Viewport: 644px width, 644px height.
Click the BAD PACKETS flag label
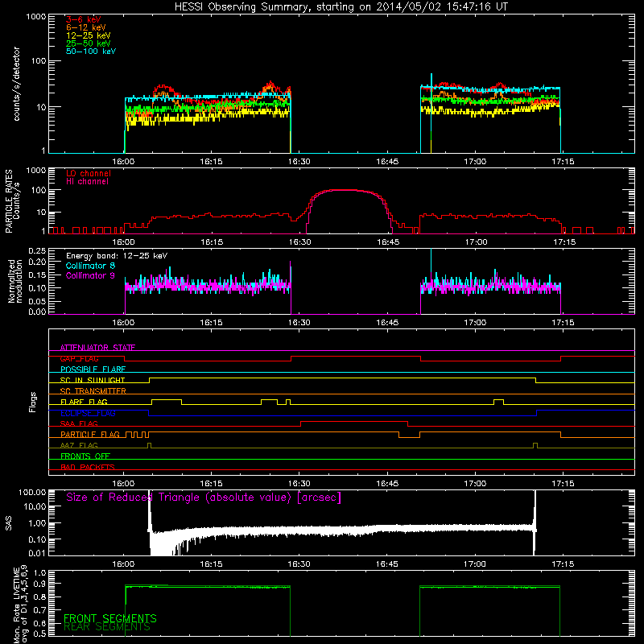[88, 467]
